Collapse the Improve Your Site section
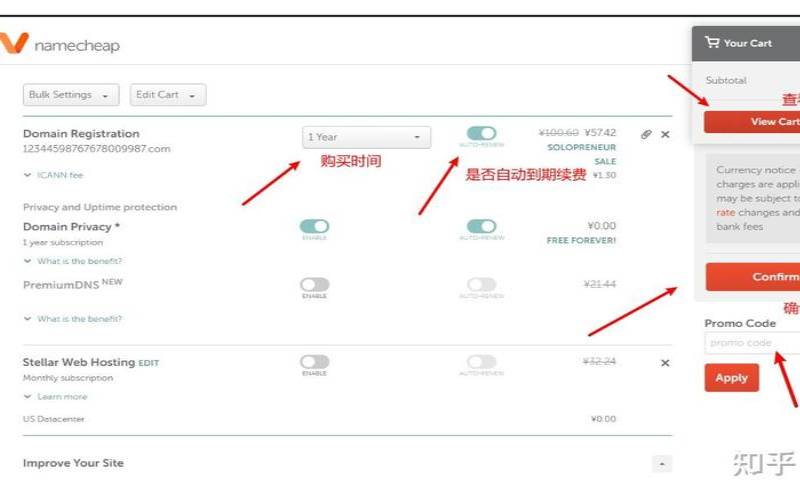Screen dimensions: 800x500 tap(662, 464)
